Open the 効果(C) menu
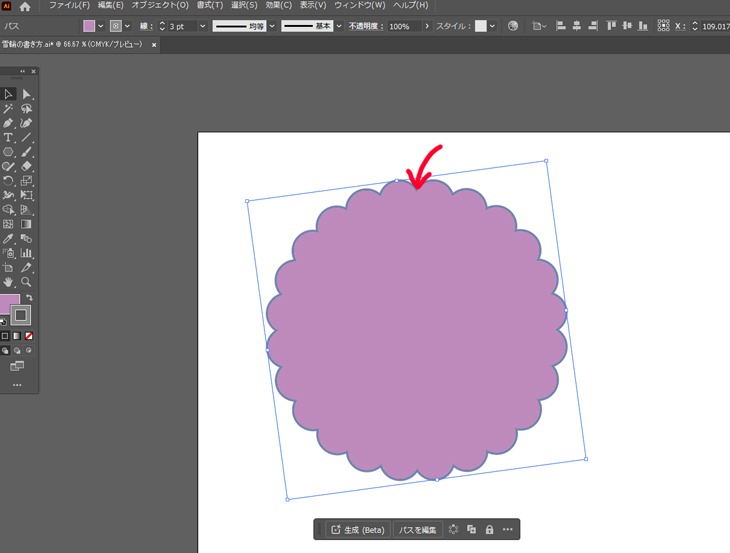The width and height of the screenshot is (730, 553). [x=279, y=6]
